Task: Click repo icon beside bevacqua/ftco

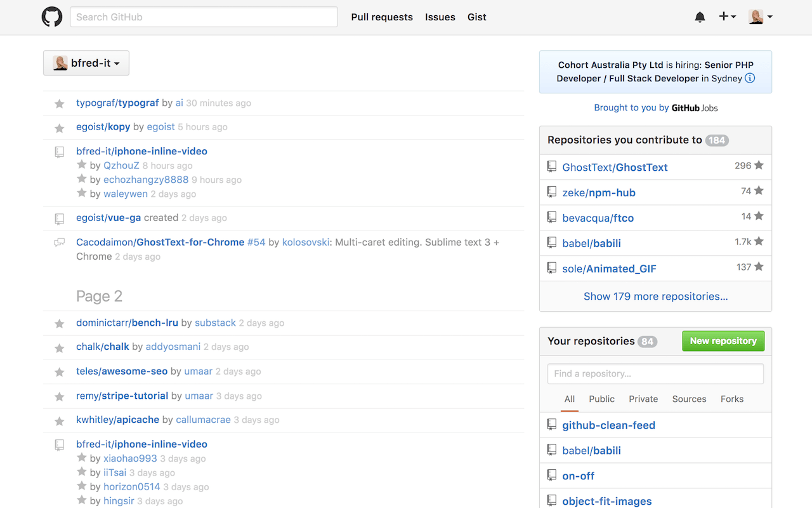Action: [552, 217]
